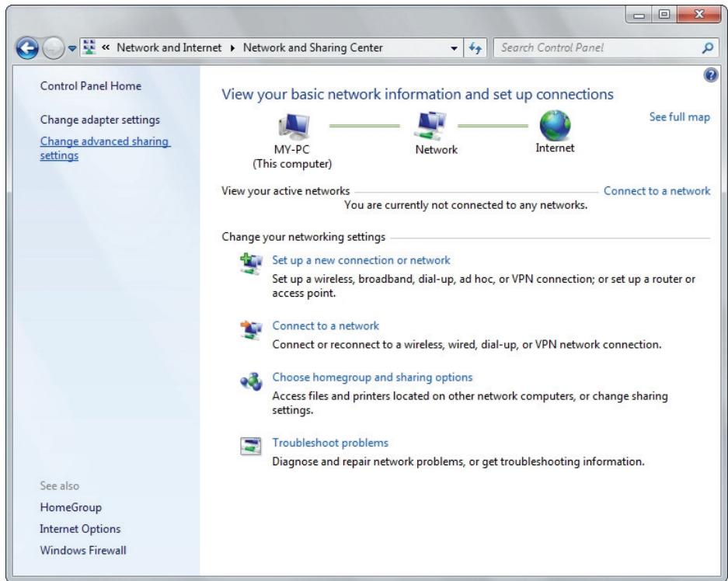Click the blue Back arrow button
This screenshot has width=728, height=581.
click(27, 48)
